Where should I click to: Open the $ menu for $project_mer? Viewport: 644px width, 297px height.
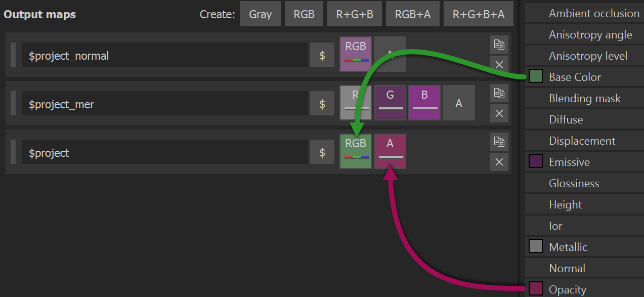322,104
